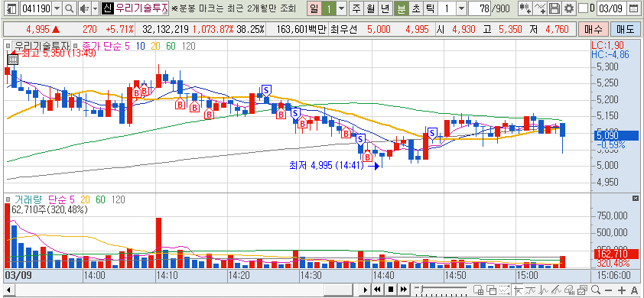644x298 pixels.
Task: Click the bottom magnifier zoom icon
Action: coord(596,290)
